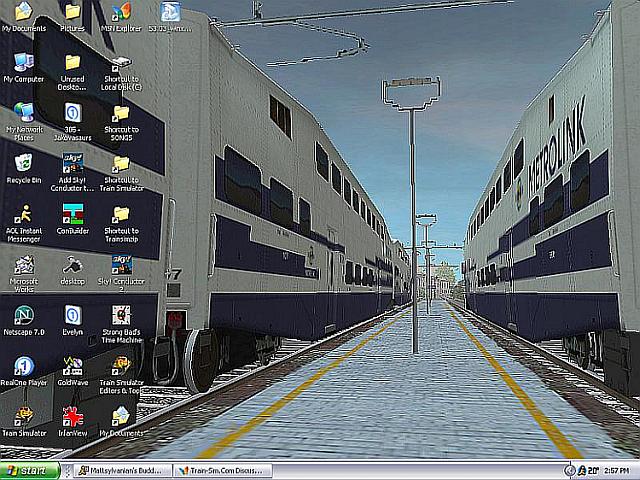Launch RealOne Player

click(24, 371)
